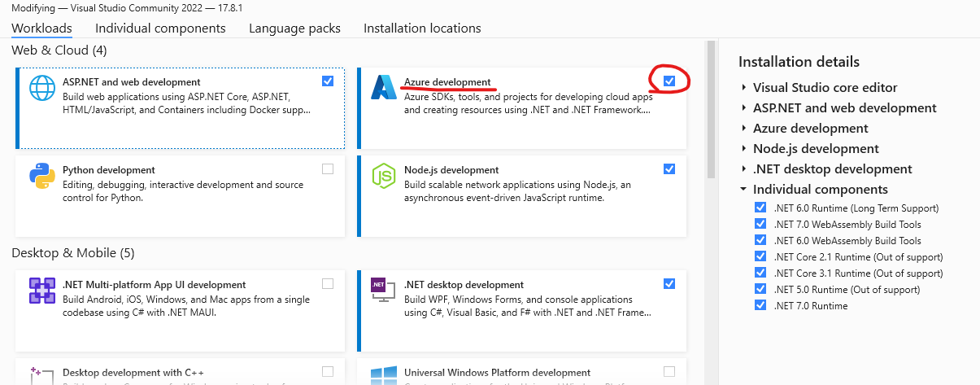
Task: Click the Installation details heading
Action: pos(799,61)
